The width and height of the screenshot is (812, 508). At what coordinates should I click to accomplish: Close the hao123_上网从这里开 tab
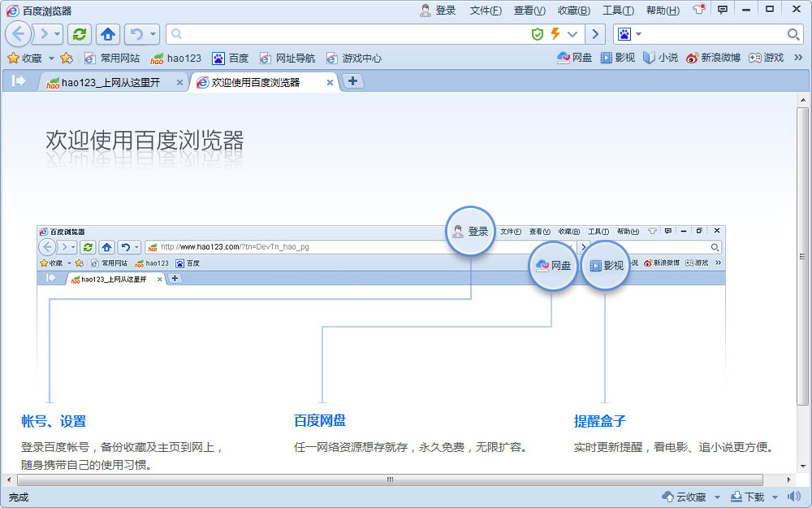click(179, 82)
